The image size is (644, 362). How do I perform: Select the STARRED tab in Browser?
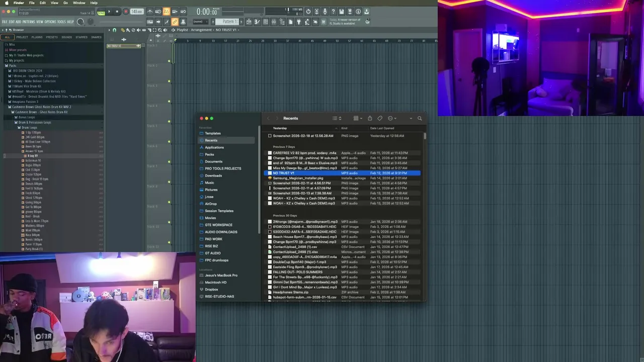tap(81, 37)
